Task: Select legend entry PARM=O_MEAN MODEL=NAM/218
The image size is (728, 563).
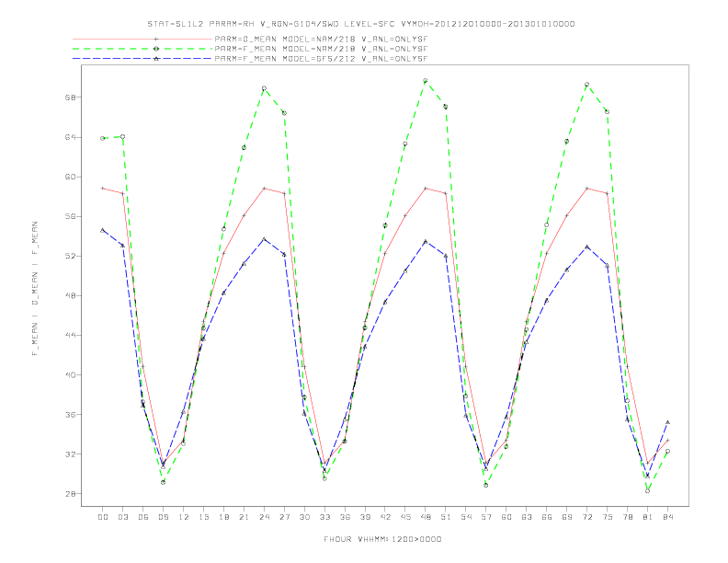Action: click(x=321, y=40)
